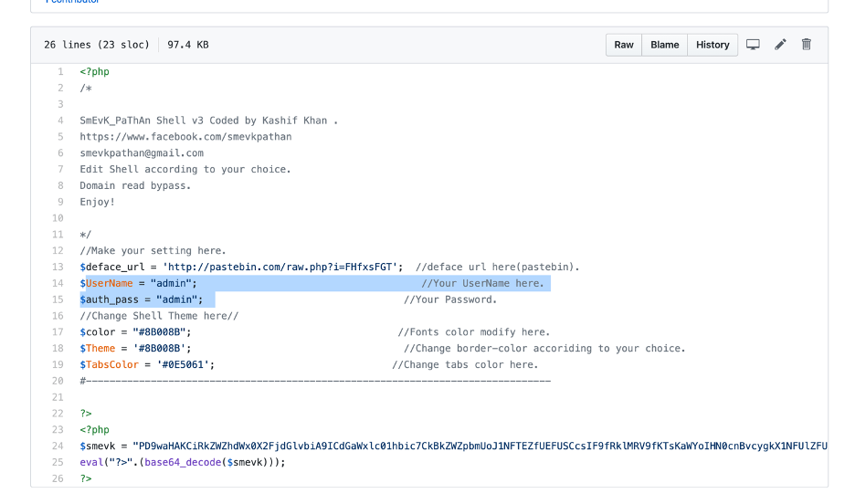Select line number 26
The width and height of the screenshot is (855, 504).
pyautogui.click(x=58, y=478)
